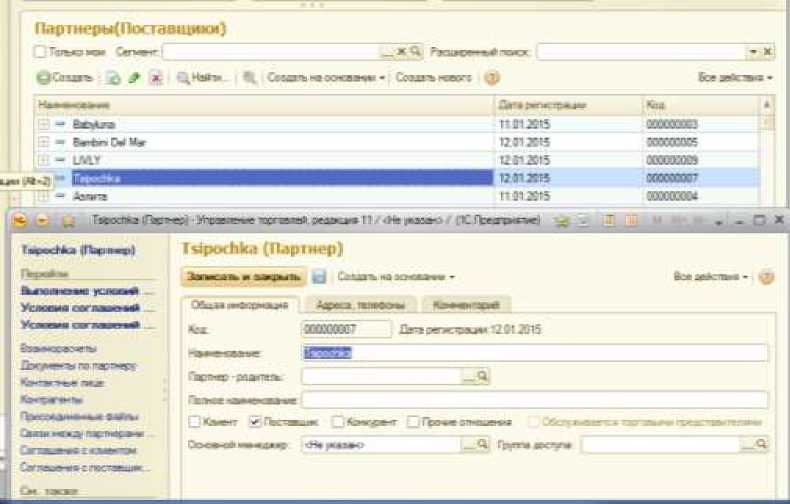Click the cancel search icon after Найти

tap(250, 78)
